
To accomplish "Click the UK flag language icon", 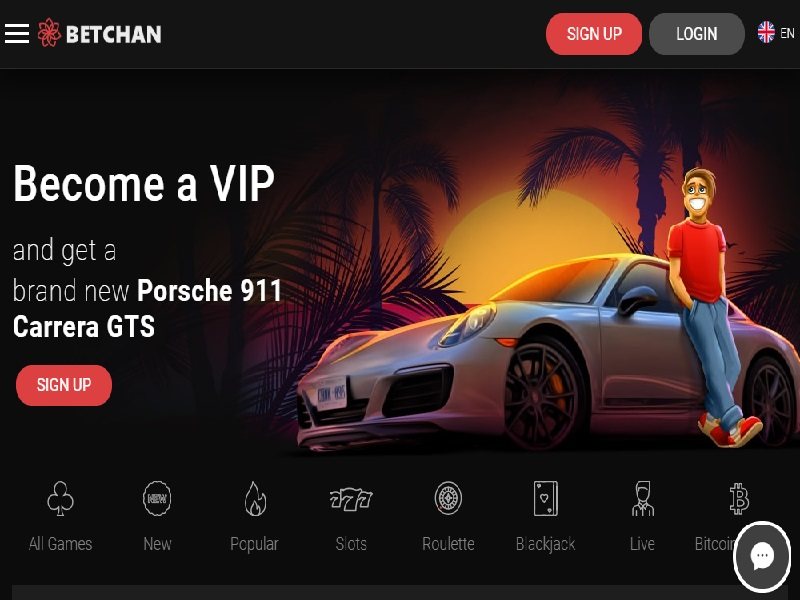I will tap(766, 33).
